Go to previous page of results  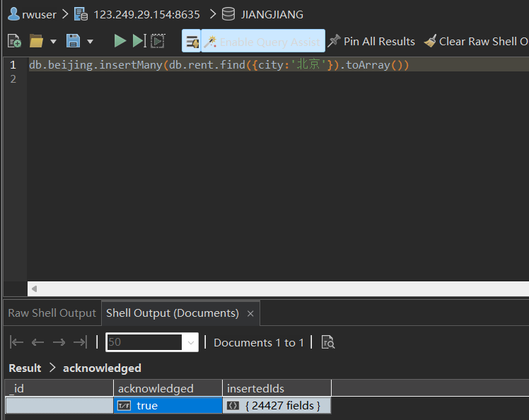[37, 342]
